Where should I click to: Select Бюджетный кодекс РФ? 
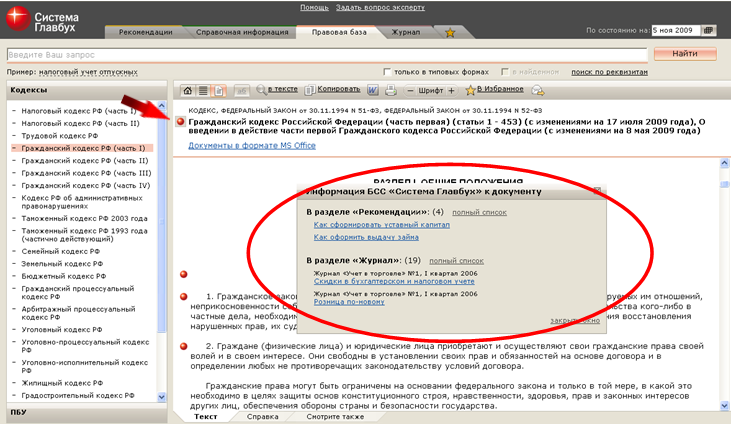coord(64,276)
